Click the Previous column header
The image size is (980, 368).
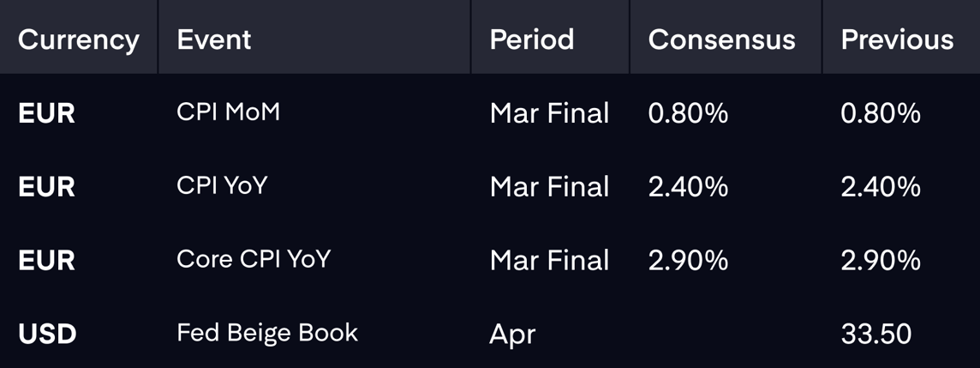(898, 39)
